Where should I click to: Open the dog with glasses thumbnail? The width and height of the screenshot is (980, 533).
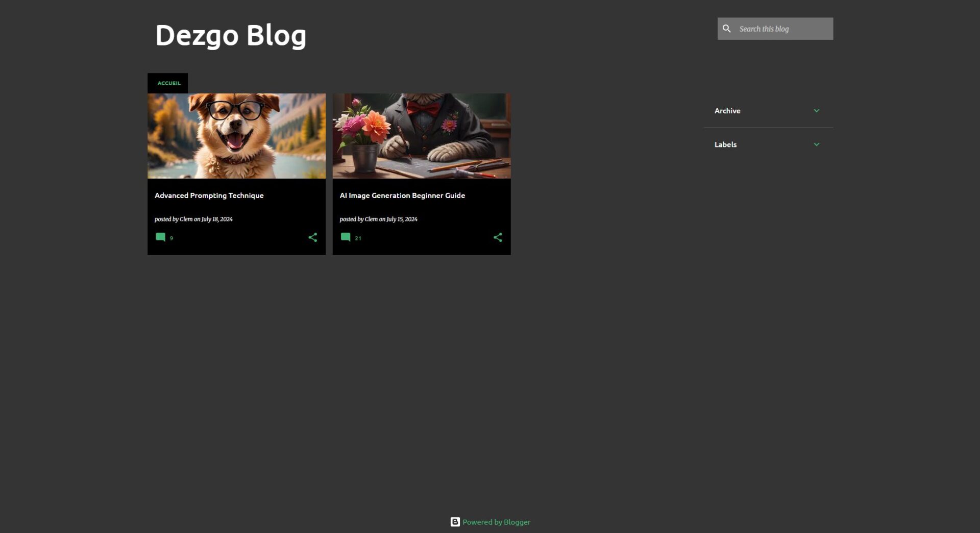pos(236,136)
